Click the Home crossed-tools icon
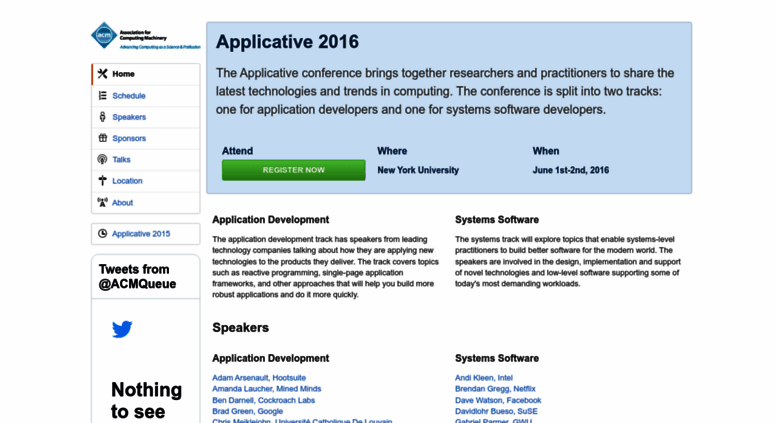This screenshot has width=777, height=423. [x=103, y=74]
